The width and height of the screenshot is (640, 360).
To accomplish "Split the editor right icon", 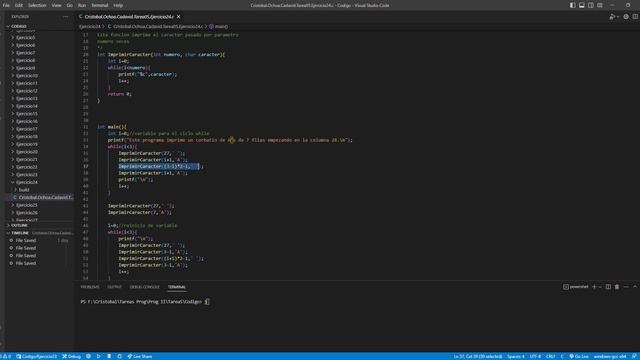I will (635, 17).
